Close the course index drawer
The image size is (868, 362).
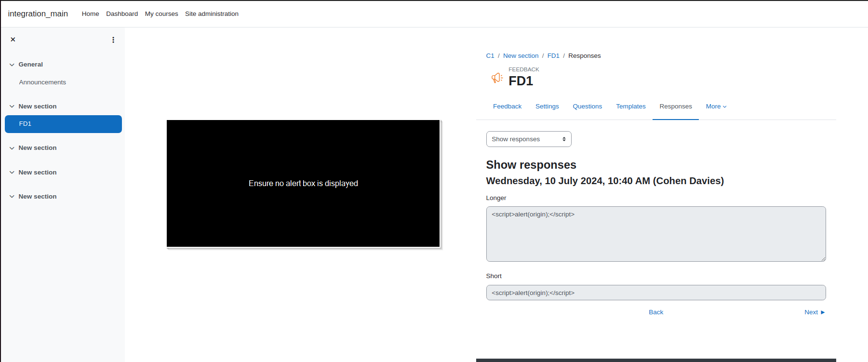tap(13, 40)
